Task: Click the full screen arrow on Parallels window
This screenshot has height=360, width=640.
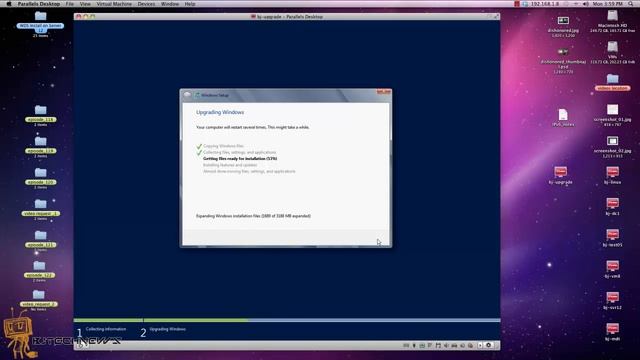Action: (496, 17)
